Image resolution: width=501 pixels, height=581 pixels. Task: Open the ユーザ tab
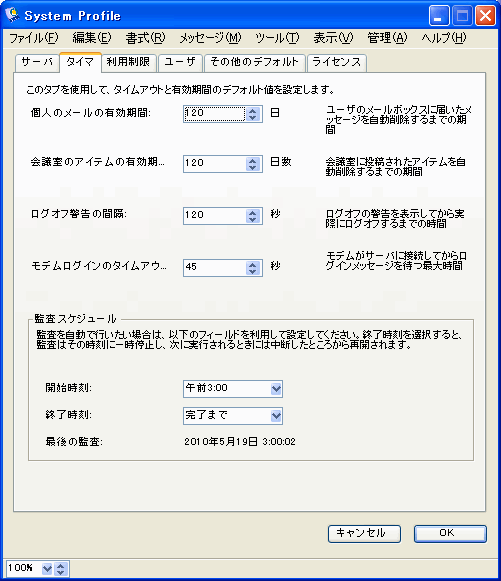[x=180, y=62]
